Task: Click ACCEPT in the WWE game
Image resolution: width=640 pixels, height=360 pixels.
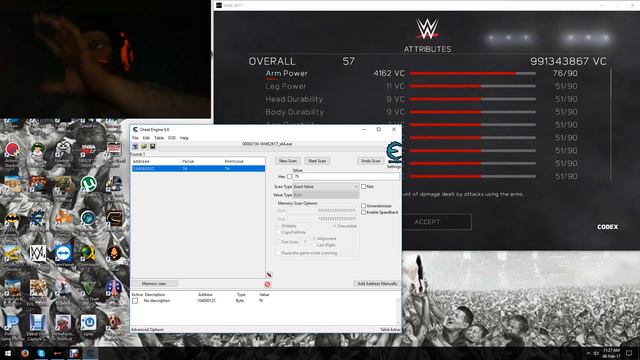Action: pyautogui.click(x=427, y=222)
